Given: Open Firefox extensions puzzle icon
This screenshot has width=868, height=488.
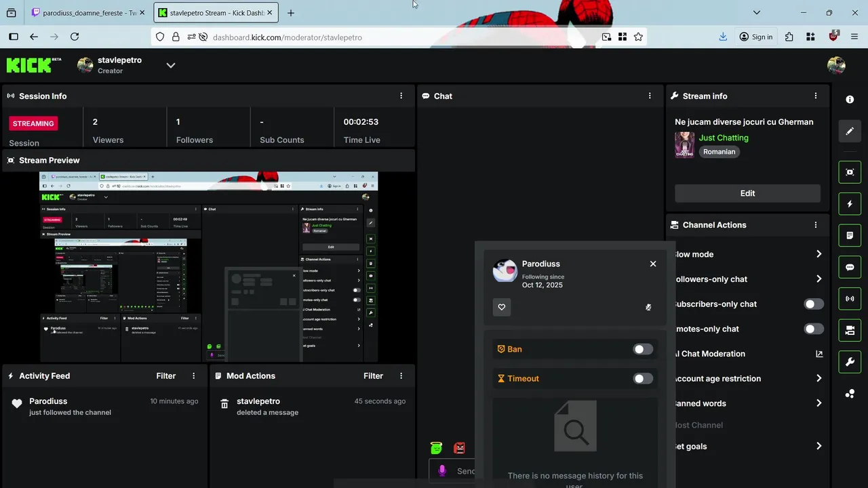Looking at the screenshot, I should click(x=789, y=37).
